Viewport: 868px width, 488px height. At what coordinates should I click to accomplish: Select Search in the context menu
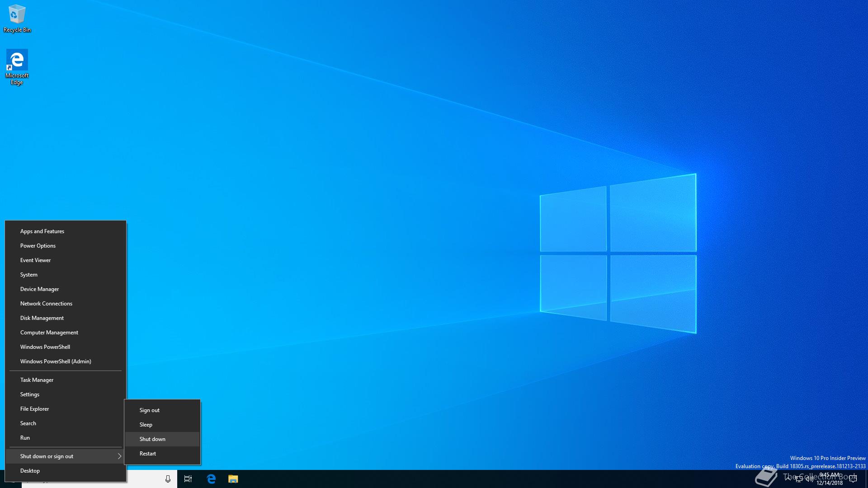tap(66, 423)
